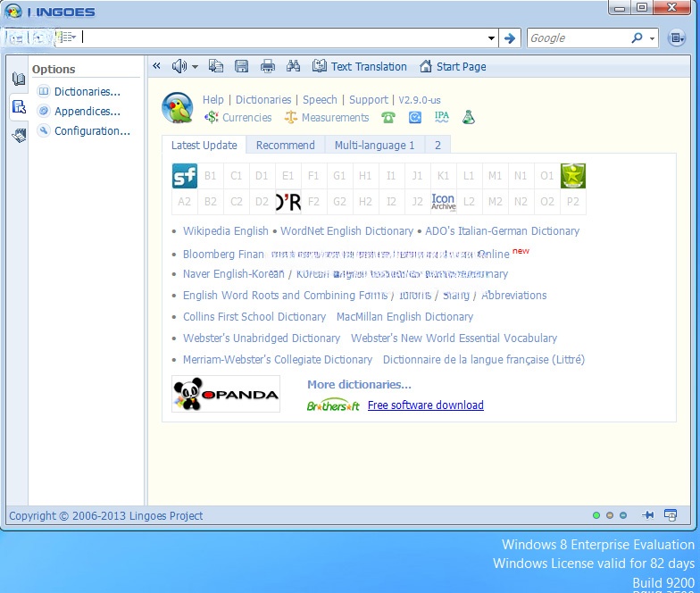Click inside the word search field
The height and width of the screenshot is (593, 700).
[284, 38]
